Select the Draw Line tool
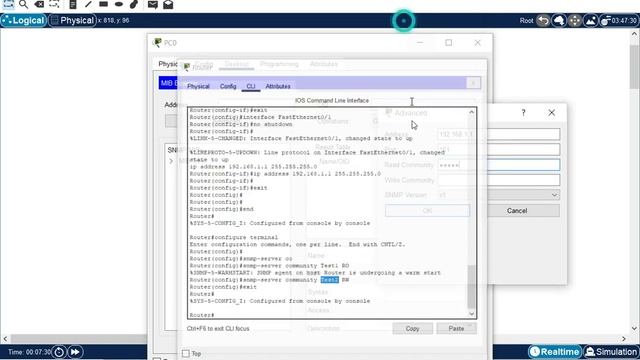 coord(88,4)
